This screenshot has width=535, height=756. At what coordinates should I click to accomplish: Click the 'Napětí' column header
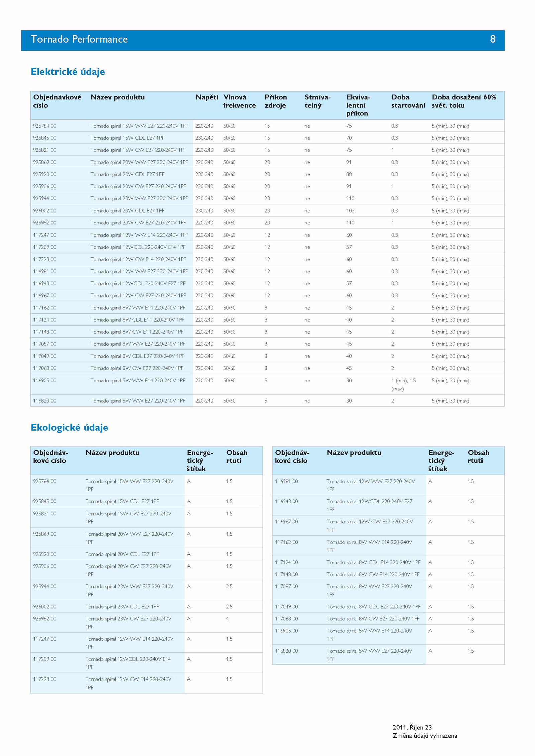pos(207,97)
